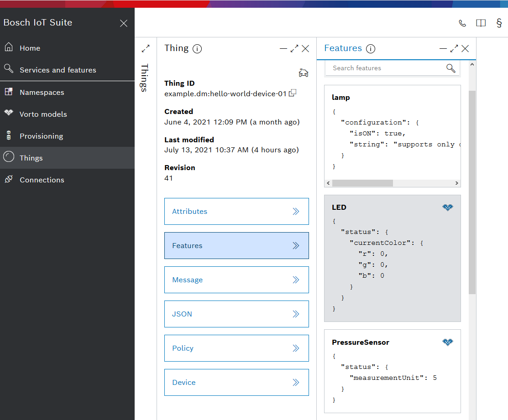Click the Device double chevron
This screenshot has height=420, width=508.
296,383
